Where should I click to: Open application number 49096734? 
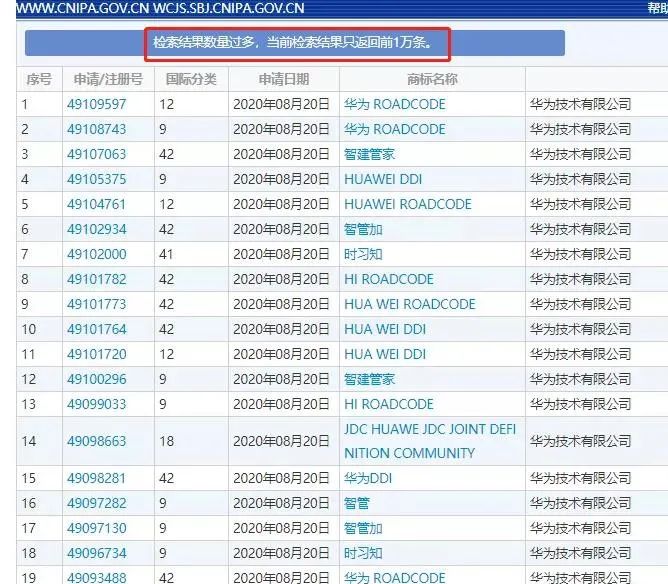point(97,553)
